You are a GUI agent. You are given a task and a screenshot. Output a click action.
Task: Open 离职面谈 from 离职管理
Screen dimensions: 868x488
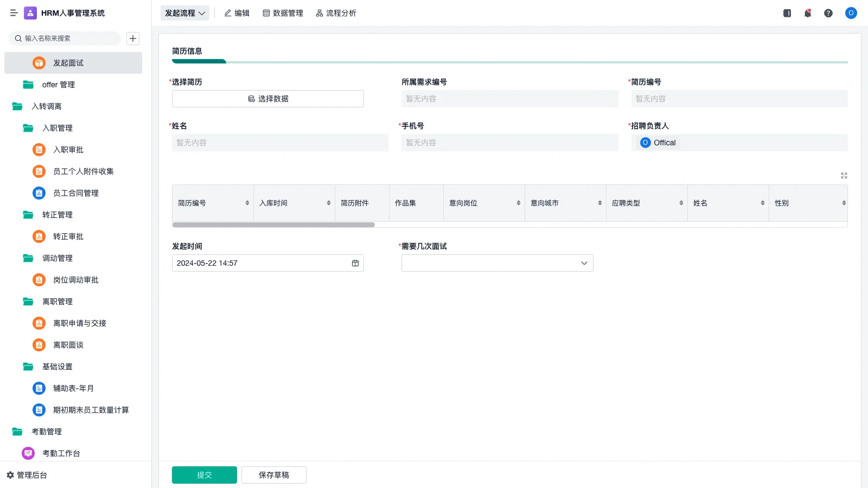[x=68, y=344]
